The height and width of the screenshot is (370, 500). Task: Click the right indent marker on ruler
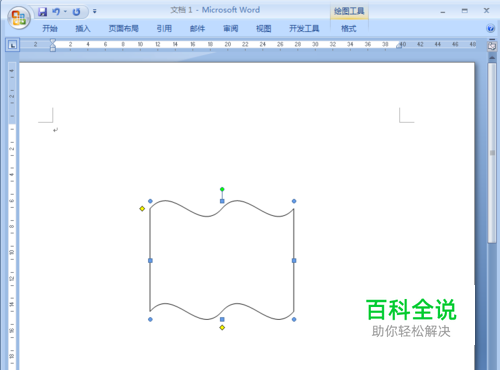coord(399,46)
